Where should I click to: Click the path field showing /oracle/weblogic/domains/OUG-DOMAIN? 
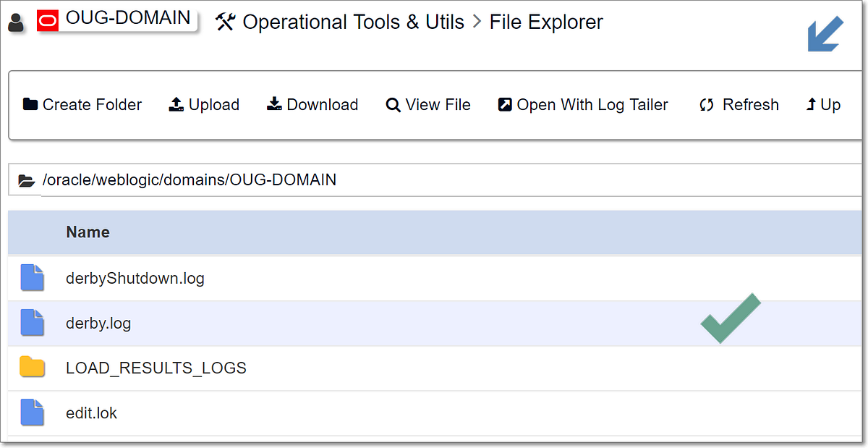[190, 179]
